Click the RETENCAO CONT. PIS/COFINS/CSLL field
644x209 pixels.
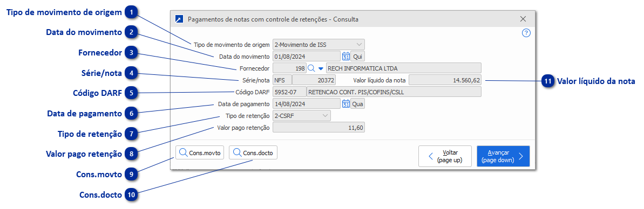coord(394,92)
